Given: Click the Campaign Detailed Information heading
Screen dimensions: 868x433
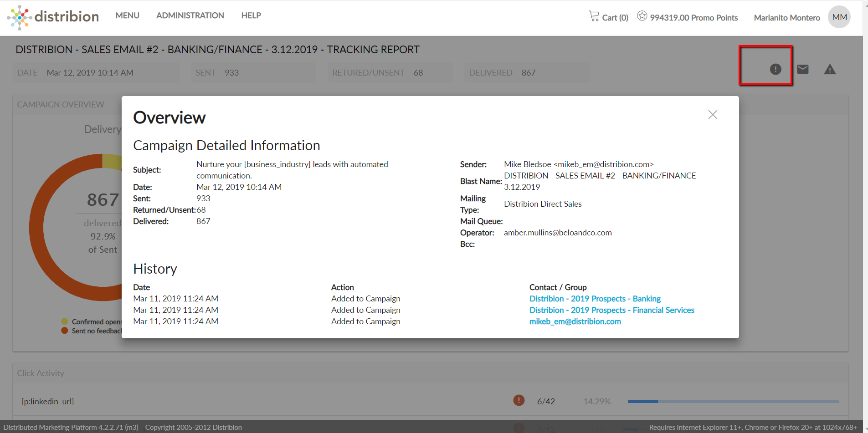Looking at the screenshot, I should tap(226, 145).
